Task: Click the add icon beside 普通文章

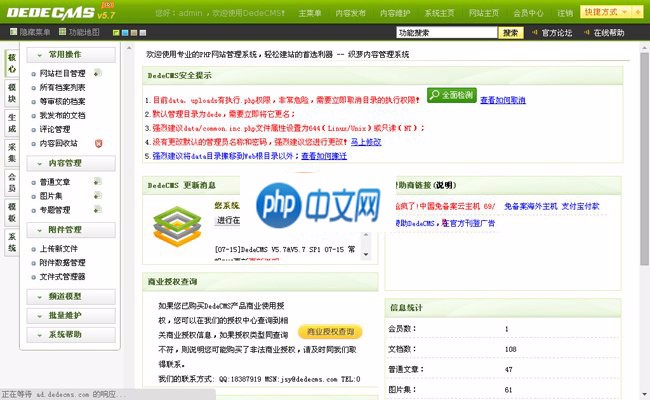Action: click(98, 182)
